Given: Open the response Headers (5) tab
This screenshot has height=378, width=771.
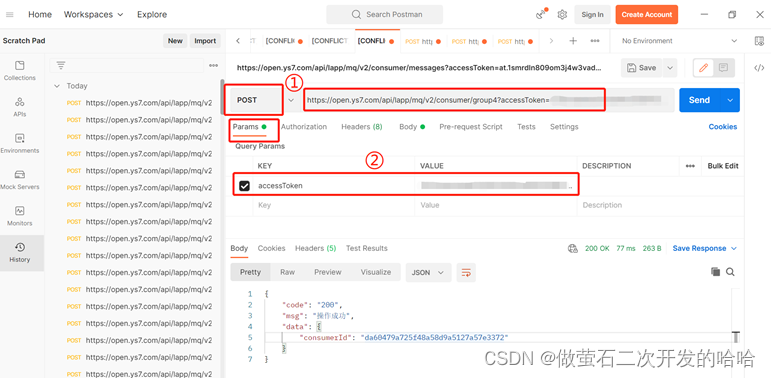Looking at the screenshot, I should 315,248.
